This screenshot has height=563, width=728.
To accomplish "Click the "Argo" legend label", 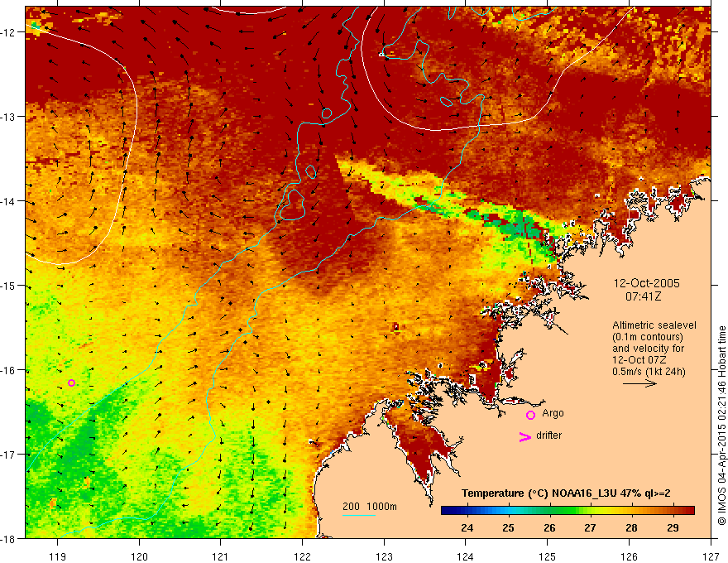I will (553, 413).
